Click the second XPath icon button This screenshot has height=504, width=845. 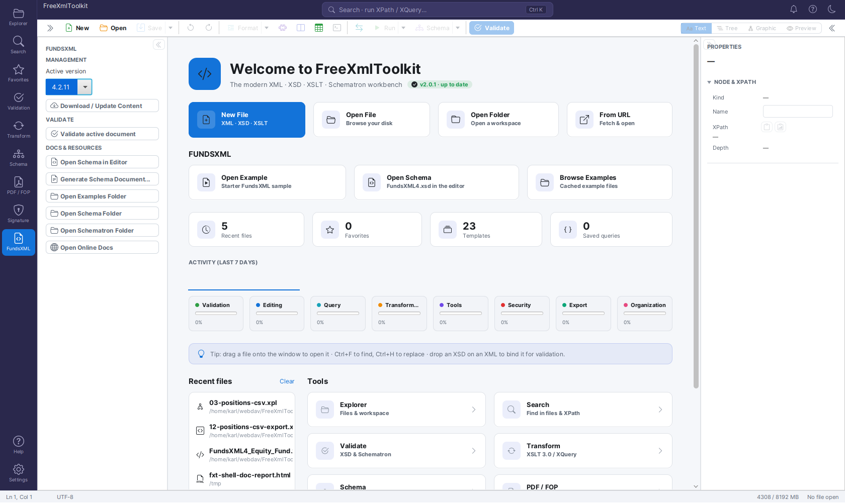click(780, 127)
